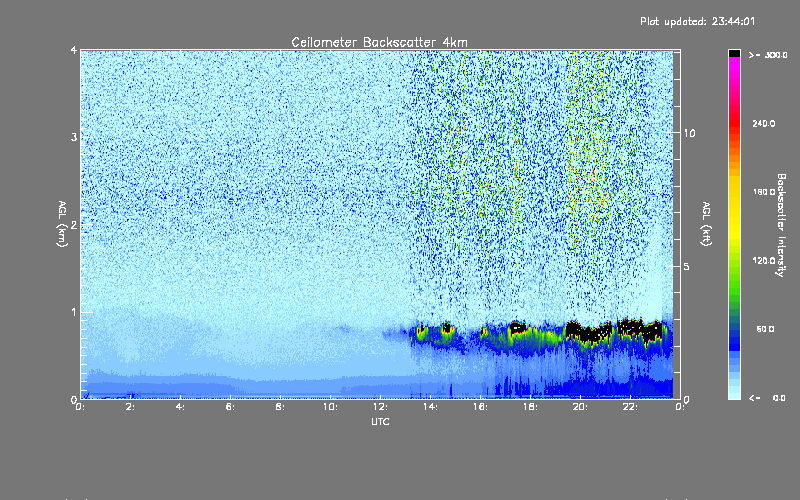This screenshot has height=500, width=800.
Task: Click the '18:' tick on the UTC axis
Action: click(530, 407)
